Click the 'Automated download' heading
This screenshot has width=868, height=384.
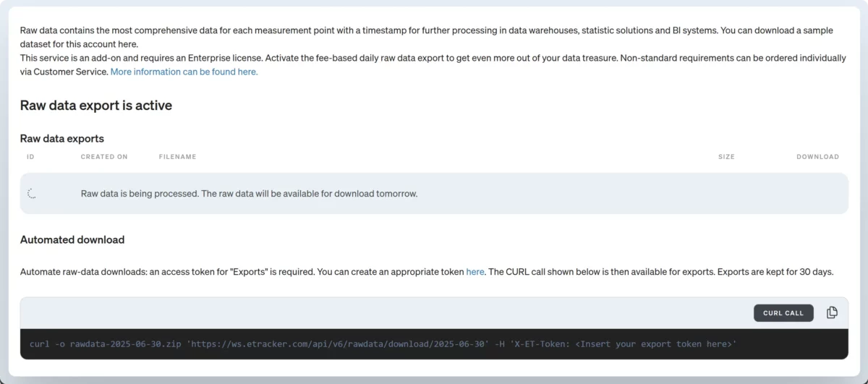(72, 239)
